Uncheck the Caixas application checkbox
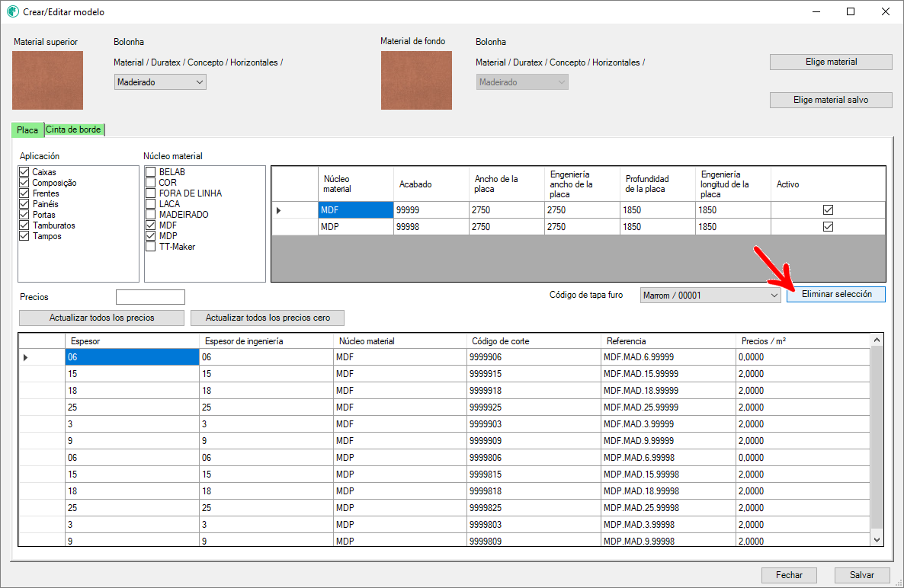Image resolution: width=904 pixels, height=588 pixels. click(24, 172)
